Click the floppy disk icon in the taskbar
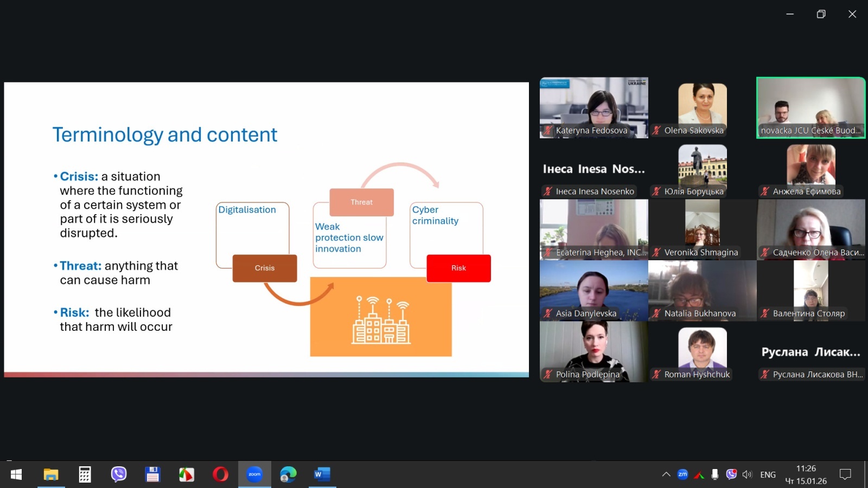Image resolution: width=868 pixels, height=488 pixels. pyautogui.click(x=152, y=474)
